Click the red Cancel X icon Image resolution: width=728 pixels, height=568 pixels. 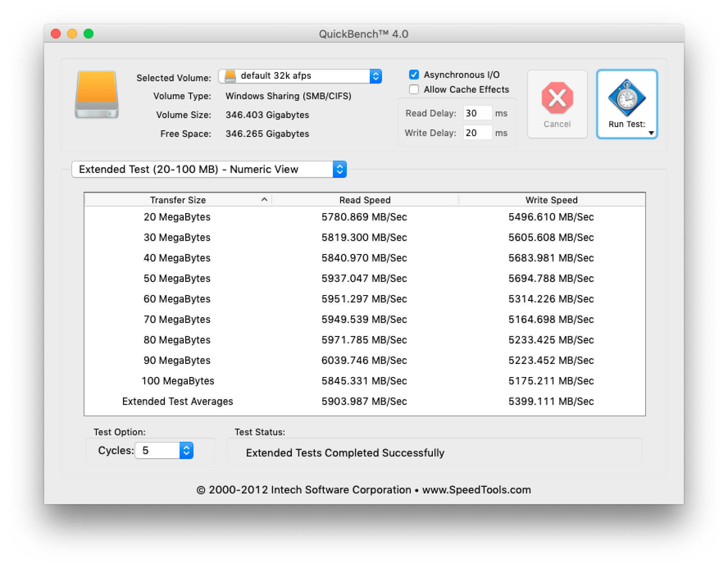[x=557, y=98]
